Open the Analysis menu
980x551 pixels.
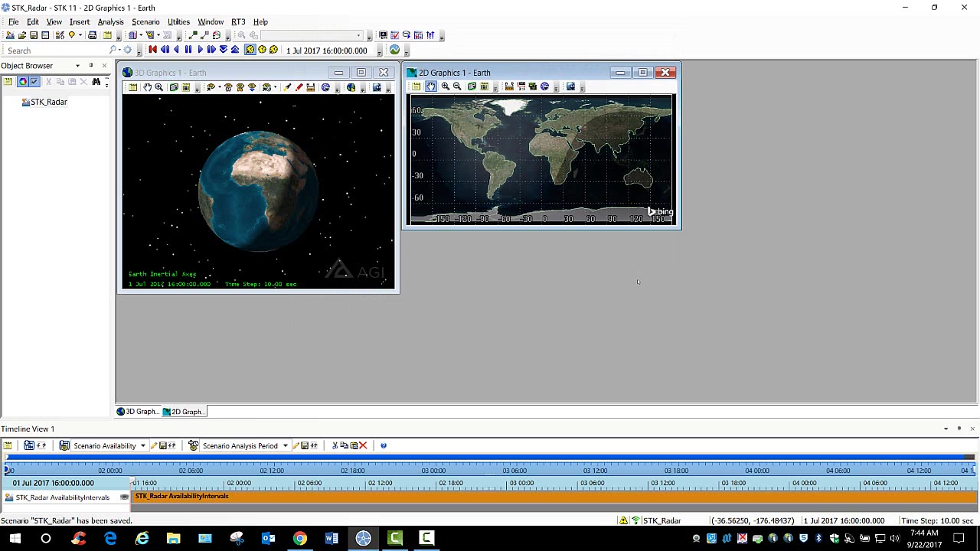110,21
